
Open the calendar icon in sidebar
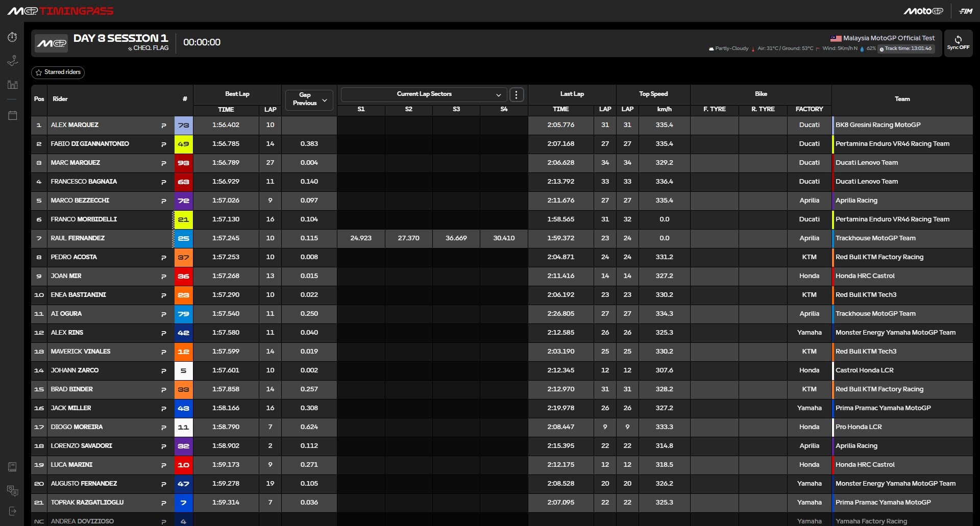[x=12, y=115]
